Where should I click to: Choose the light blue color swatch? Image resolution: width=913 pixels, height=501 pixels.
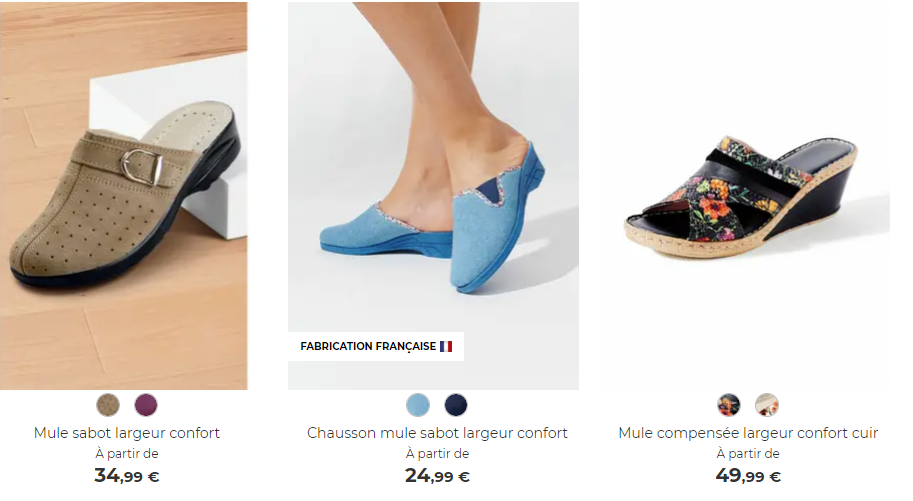click(418, 405)
